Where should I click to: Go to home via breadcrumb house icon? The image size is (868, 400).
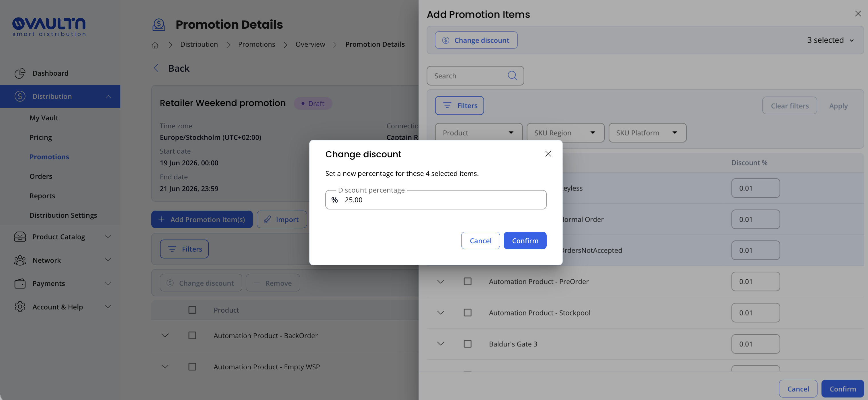pyautogui.click(x=155, y=45)
